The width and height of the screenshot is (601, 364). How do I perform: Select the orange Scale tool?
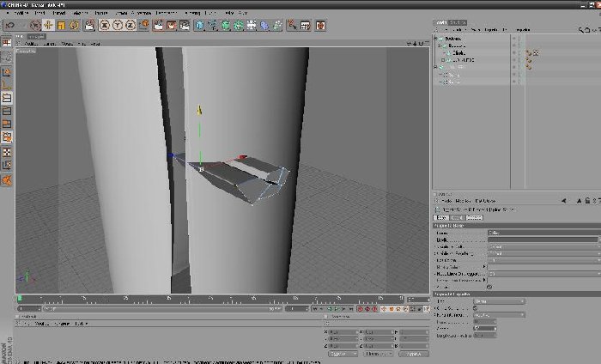61,25
